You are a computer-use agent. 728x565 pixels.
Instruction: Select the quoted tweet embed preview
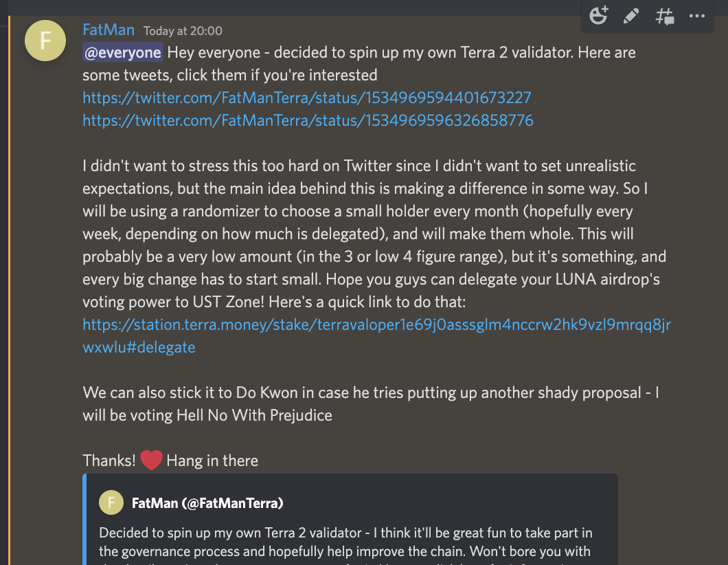pyautogui.click(x=350, y=519)
